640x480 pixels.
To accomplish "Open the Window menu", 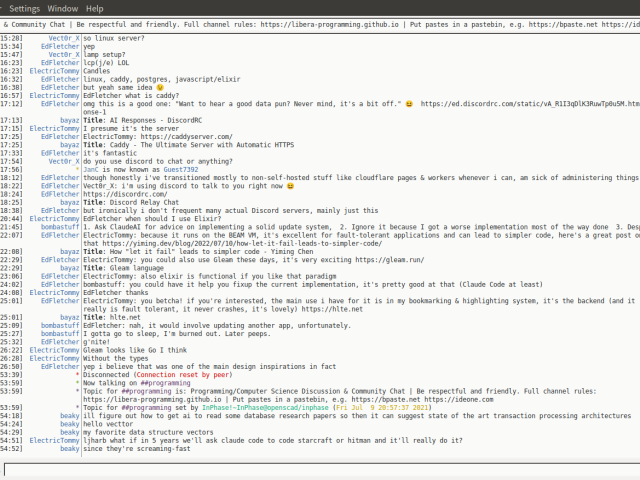I will pos(62,9).
